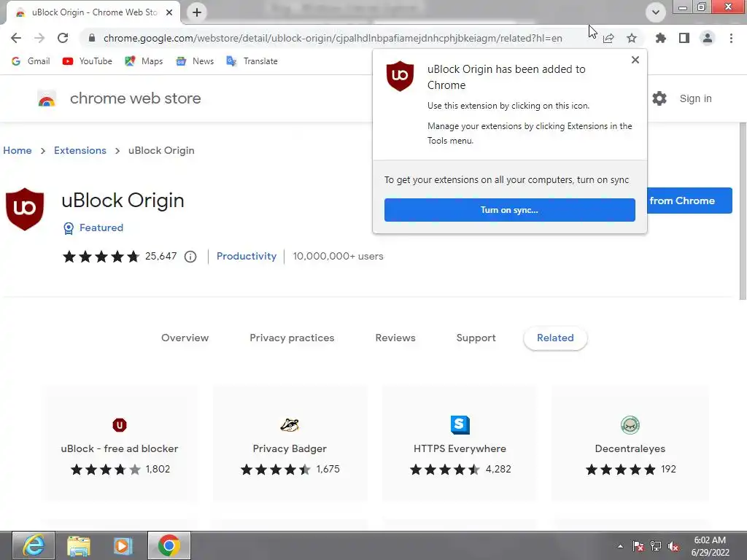This screenshot has height=560, width=747.
Task: Open Action Center flag icon
Action: pyautogui.click(x=638, y=546)
